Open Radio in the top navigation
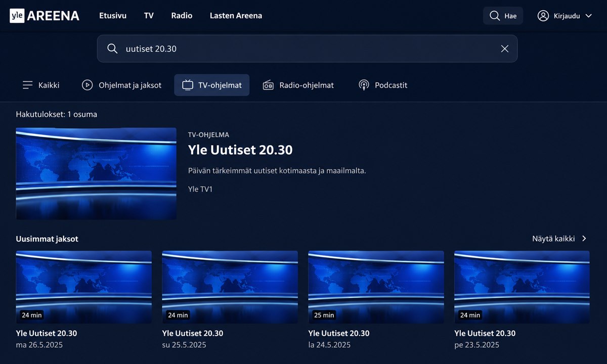This screenshot has width=607, height=364. click(x=182, y=16)
